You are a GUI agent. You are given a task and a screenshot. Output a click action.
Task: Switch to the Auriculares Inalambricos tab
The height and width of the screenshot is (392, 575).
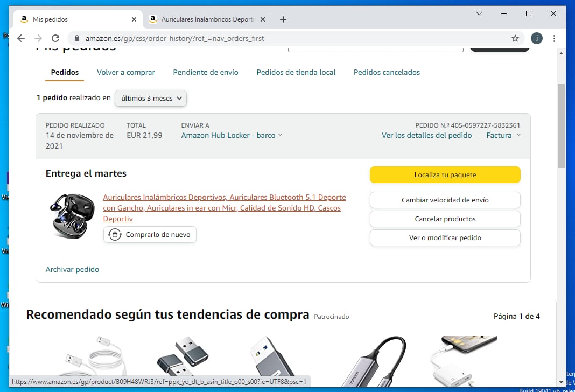208,19
